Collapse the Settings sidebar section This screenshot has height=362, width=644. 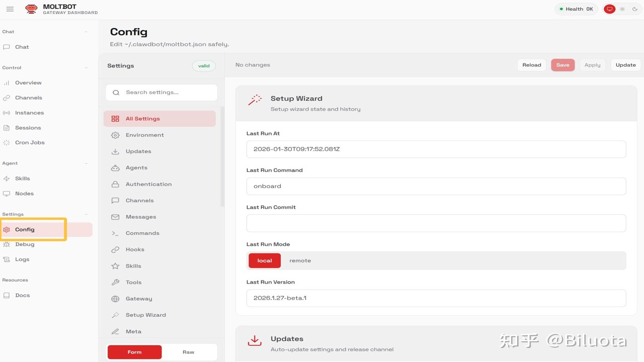(x=86, y=214)
